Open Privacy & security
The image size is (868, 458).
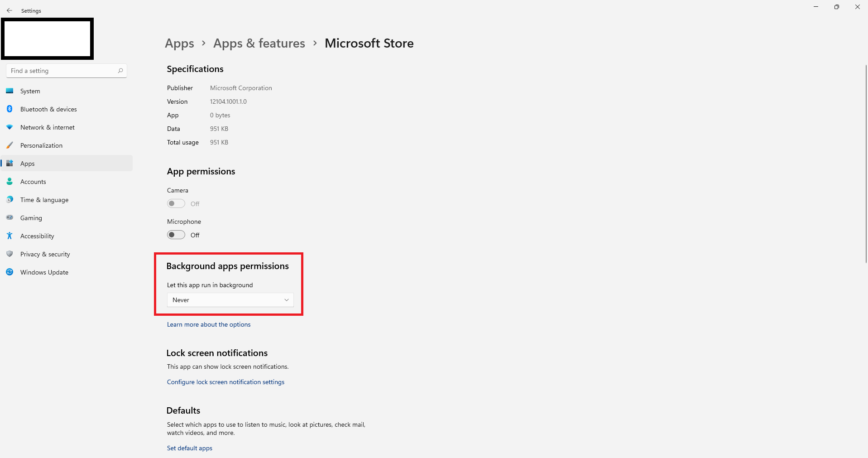click(x=67, y=254)
